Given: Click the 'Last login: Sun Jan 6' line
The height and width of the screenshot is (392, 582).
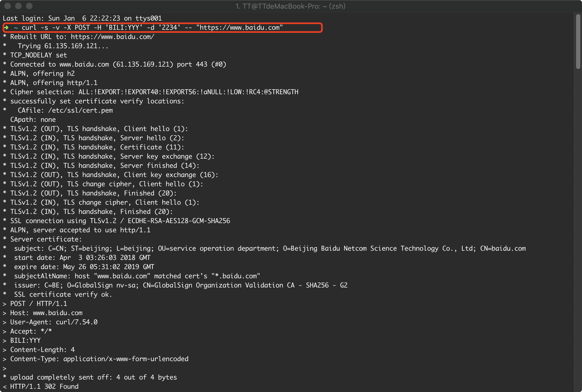Looking at the screenshot, I should coord(82,18).
